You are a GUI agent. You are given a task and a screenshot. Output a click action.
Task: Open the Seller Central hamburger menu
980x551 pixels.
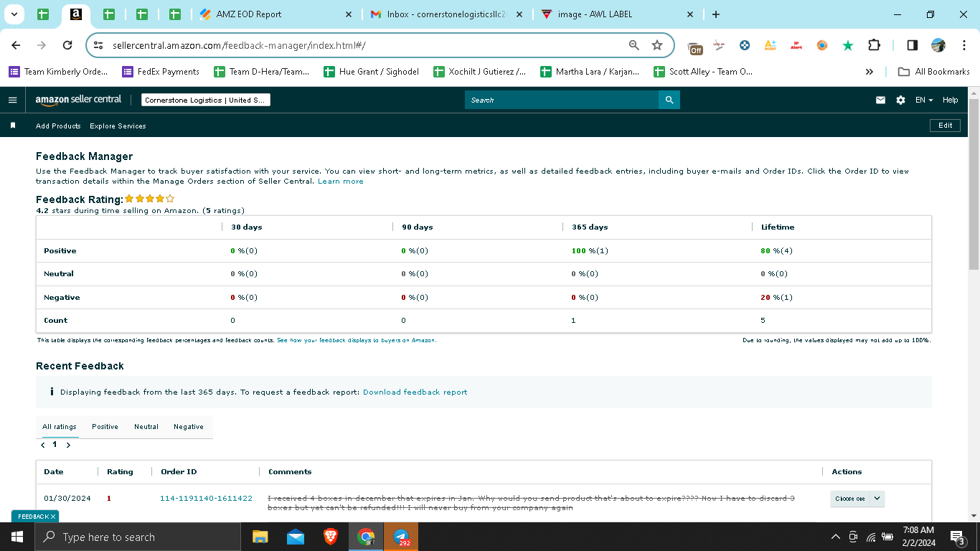pyautogui.click(x=12, y=100)
